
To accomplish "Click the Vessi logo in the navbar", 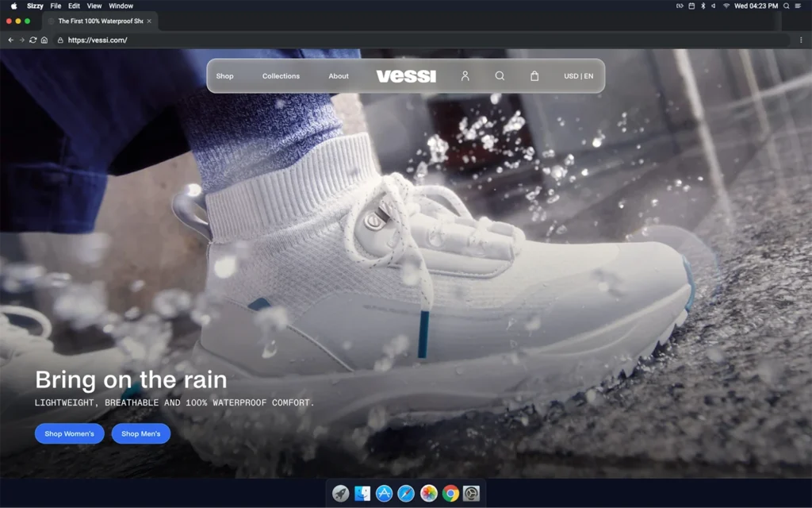I will 406,76.
